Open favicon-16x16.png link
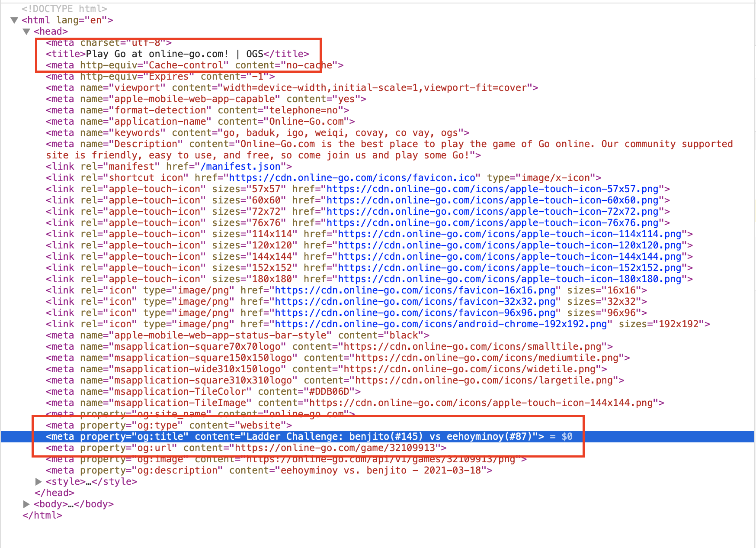This screenshot has width=756, height=548. (x=415, y=290)
